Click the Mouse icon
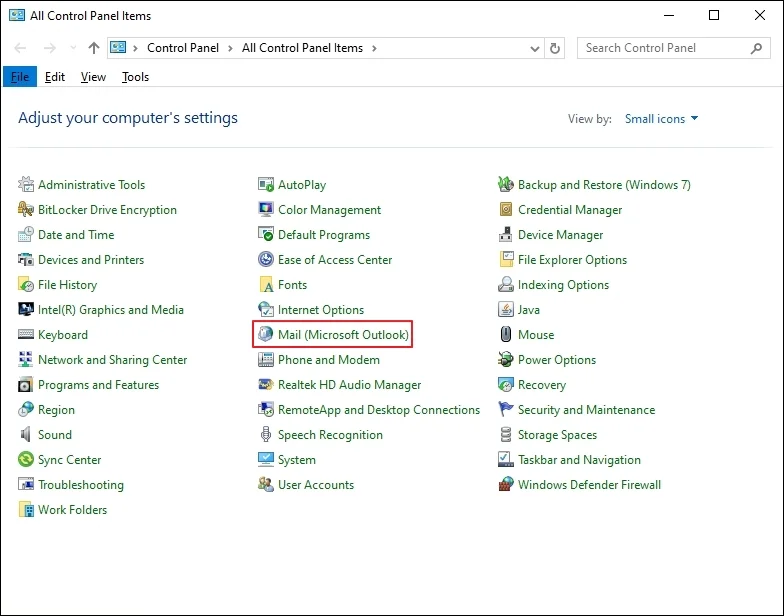 [x=506, y=334]
